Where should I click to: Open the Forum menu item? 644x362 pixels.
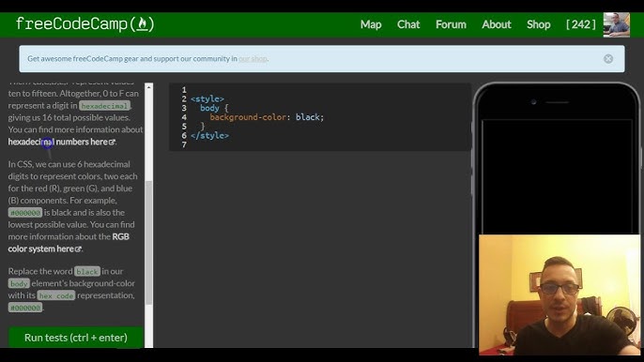[451, 24]
